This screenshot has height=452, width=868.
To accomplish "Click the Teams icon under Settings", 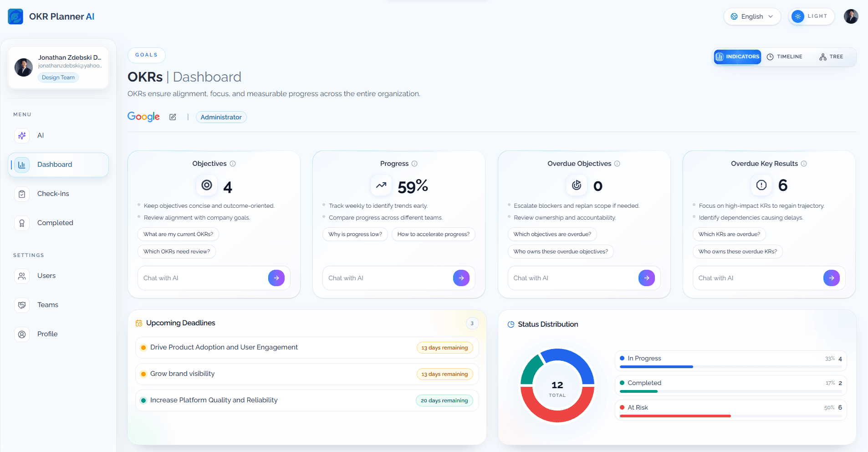I will click(x=22, y=305).
